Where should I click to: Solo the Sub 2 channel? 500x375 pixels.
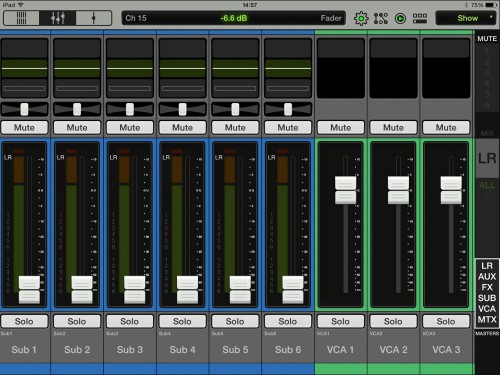click(x=77, y=321)
